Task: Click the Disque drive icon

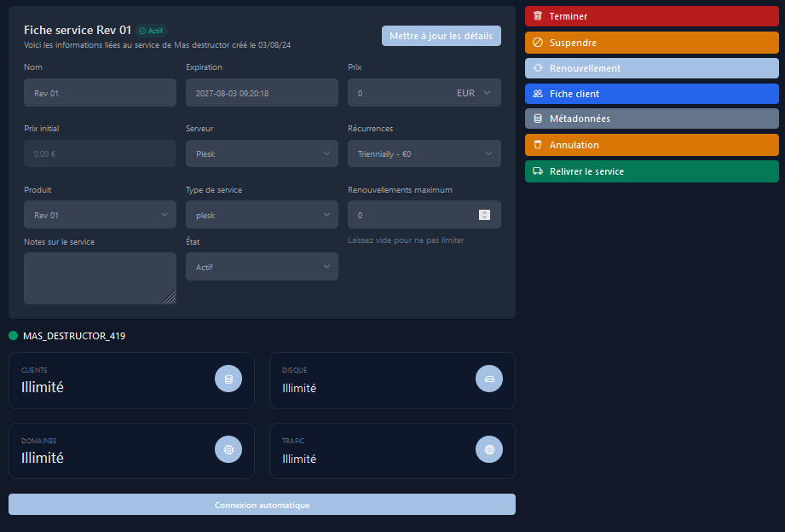Action: (488, 378)
